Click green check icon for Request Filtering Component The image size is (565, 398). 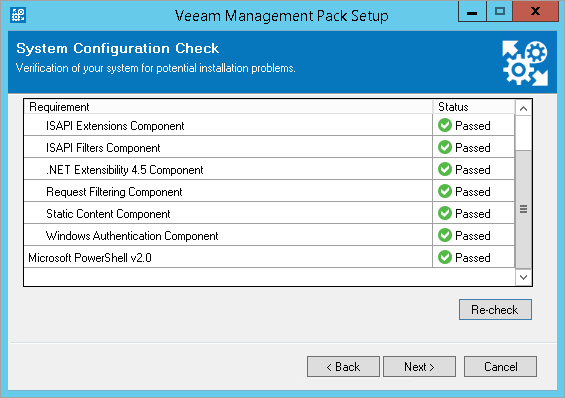pos(445,191)
